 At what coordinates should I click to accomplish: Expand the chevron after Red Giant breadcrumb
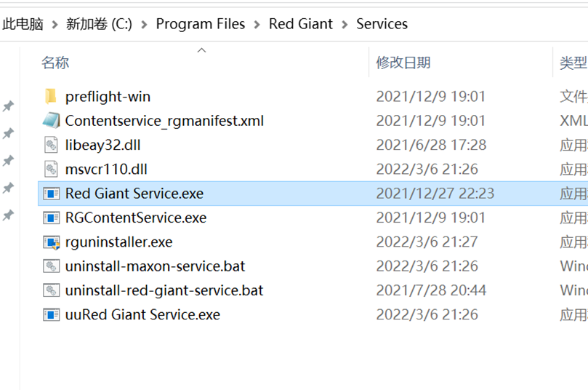[344, 24]
